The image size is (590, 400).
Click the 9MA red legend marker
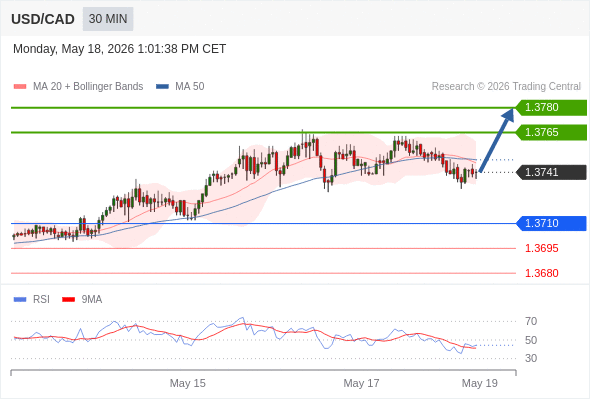[68, 300]
